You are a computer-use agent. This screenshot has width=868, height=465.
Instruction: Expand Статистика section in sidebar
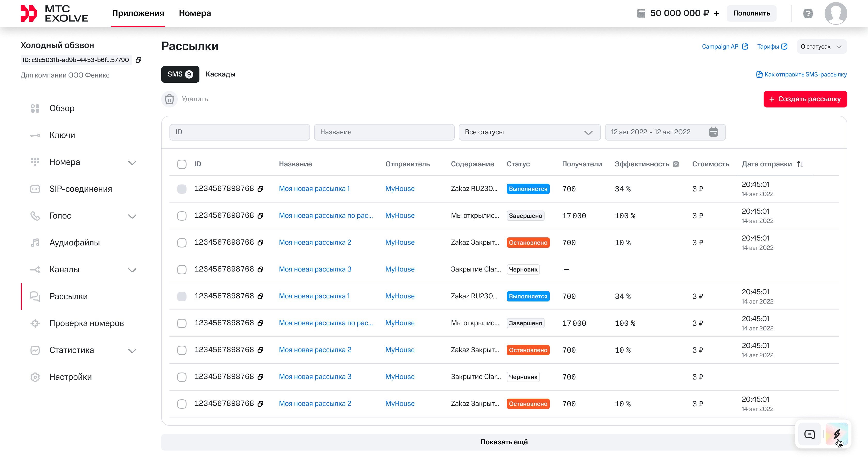click(x=132, y=351)
